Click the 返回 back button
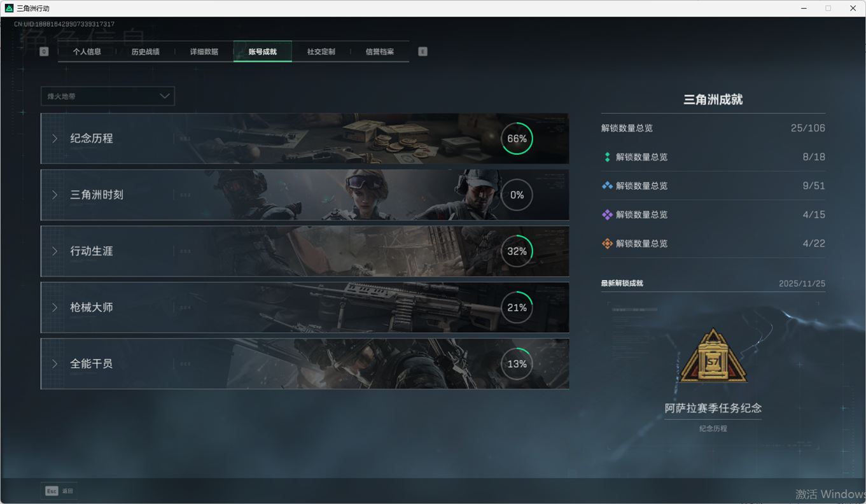Screen dimensions: 866x504 (67, 491)
